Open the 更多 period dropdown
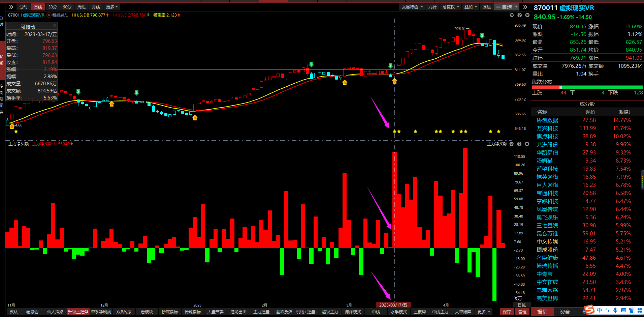The image size is (644, 317). (112, 7)
